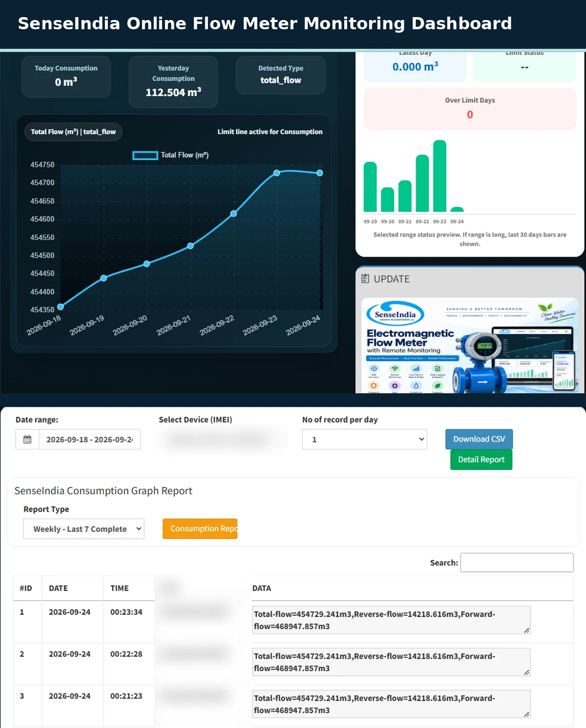Click the clipboard icon next to UPDATE
The image size is (586, 728).
365,279
